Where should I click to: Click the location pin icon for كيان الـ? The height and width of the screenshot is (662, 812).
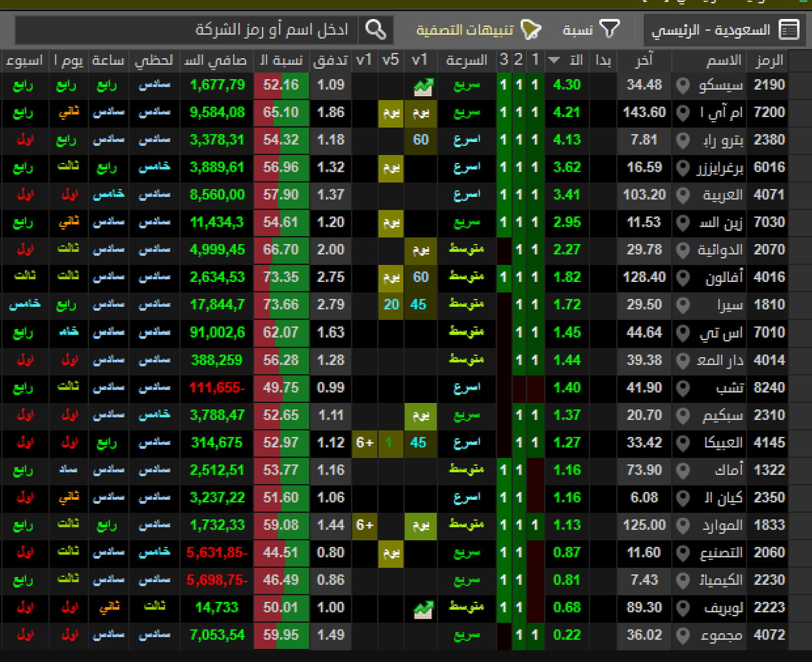point(683,498)
